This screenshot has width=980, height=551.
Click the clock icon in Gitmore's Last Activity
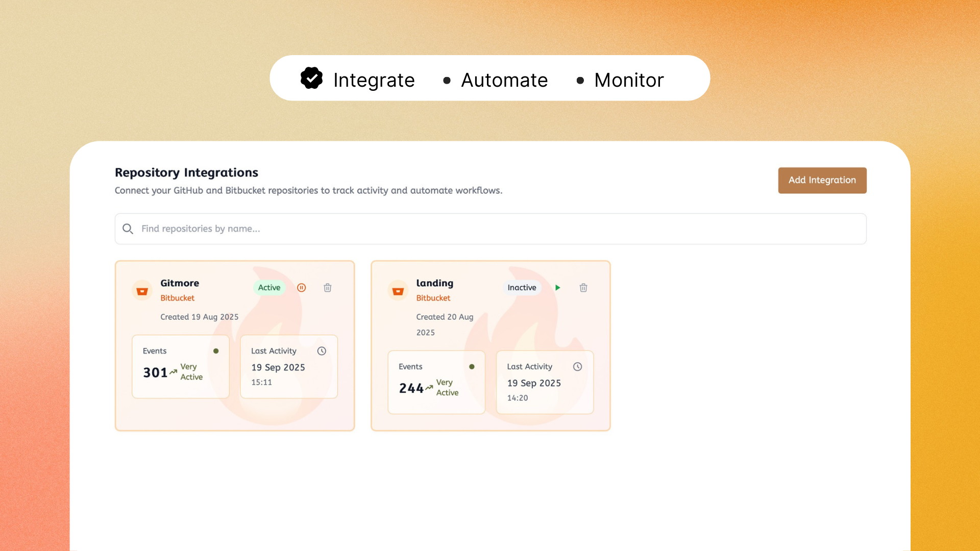point(322,350)
